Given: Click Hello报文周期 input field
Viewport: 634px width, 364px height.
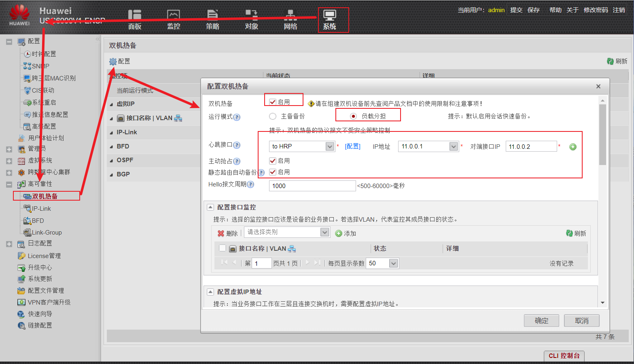Looking at the screenshot, I should pyautogui.click(x=312, y=186).
